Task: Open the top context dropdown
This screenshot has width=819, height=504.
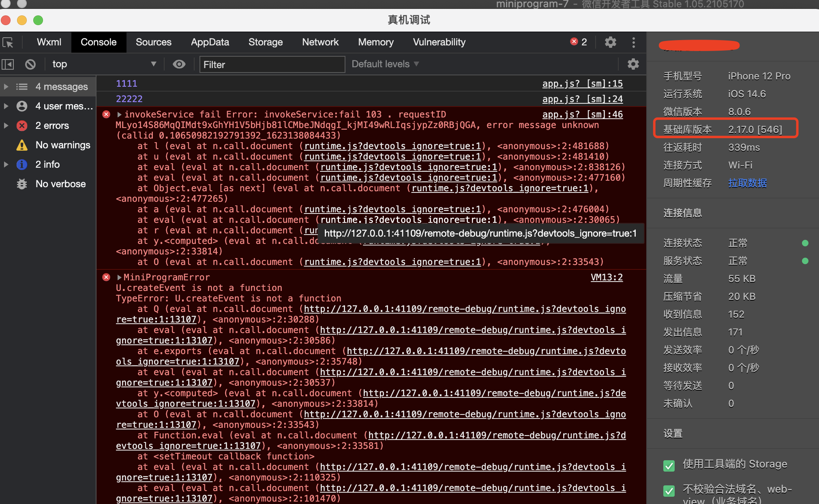Action: pyautogui.click(x=103, y=64)
